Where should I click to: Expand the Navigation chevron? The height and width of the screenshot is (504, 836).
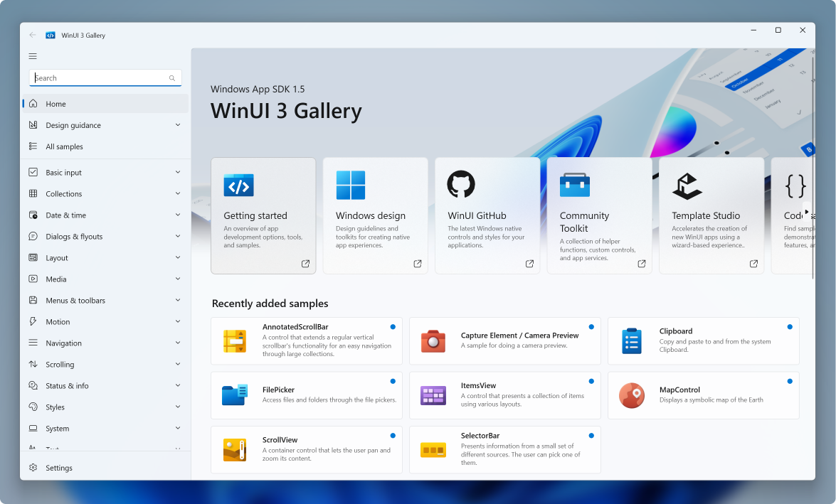178,343
